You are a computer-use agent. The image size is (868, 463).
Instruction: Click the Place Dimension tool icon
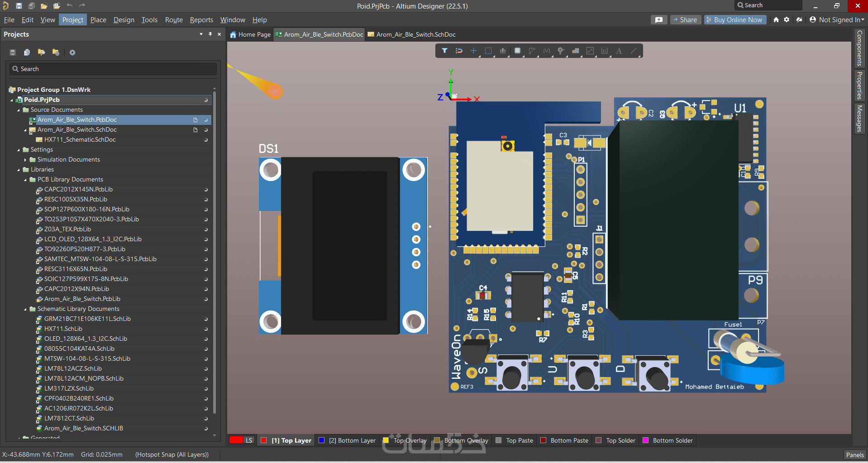point(605,51)
